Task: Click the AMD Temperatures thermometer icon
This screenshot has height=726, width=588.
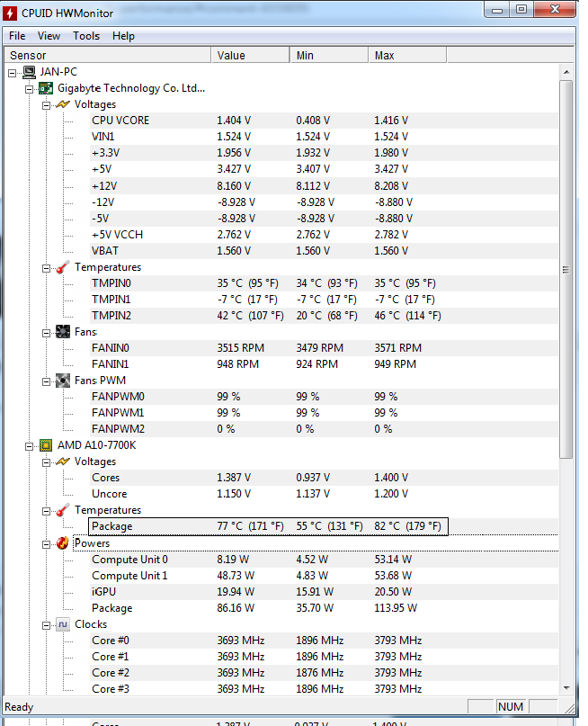Action: click(63, 510)
